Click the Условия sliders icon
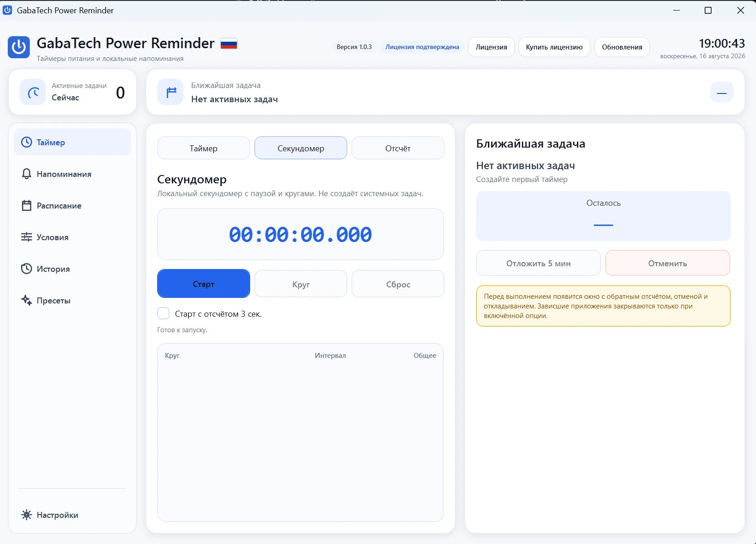The height and width of the screenshot is (544, 756). coord(27,237)
